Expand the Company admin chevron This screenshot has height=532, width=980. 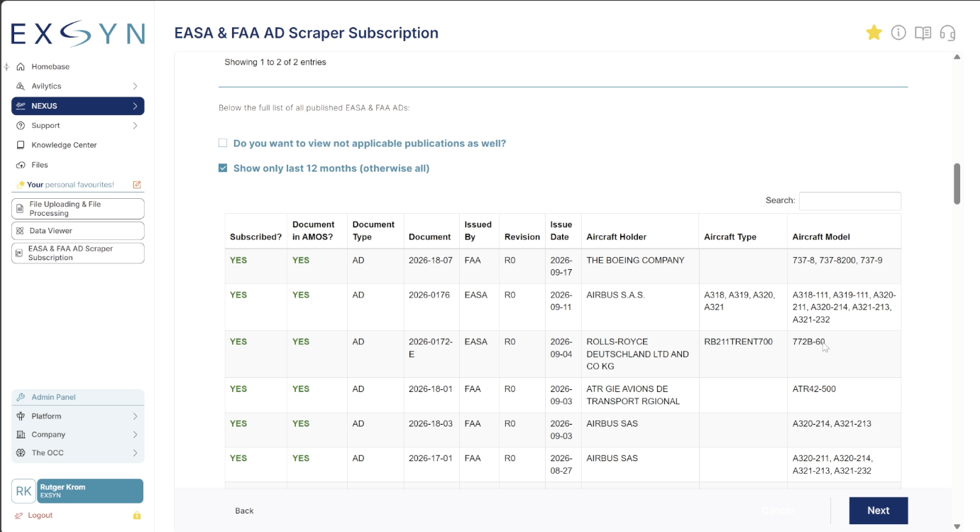point(135,435)
